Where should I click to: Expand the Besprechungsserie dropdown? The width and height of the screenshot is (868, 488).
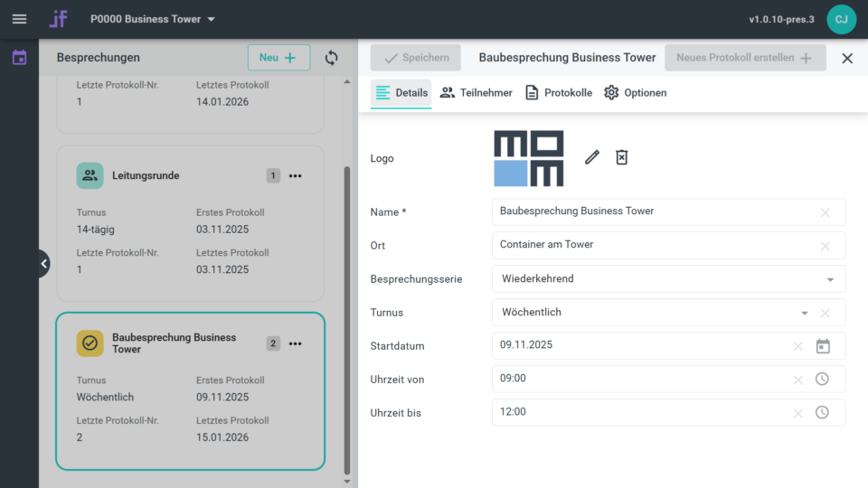pos(830,279)
